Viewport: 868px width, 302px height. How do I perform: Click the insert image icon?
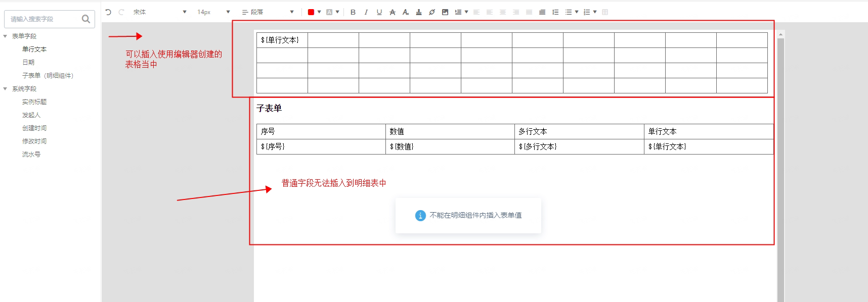coord(445,12)
